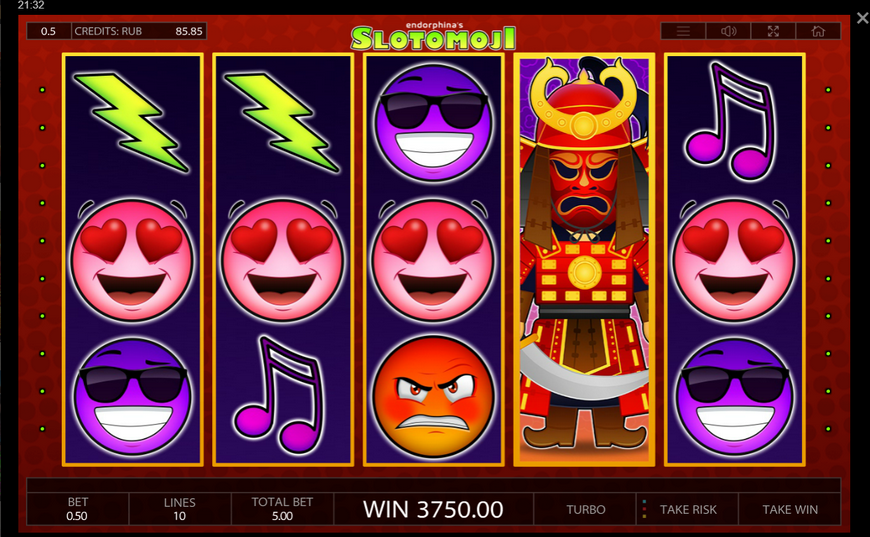Open the hamburger menu icon
The height and width of the screenshot is (537, 870).
(683, 31)
